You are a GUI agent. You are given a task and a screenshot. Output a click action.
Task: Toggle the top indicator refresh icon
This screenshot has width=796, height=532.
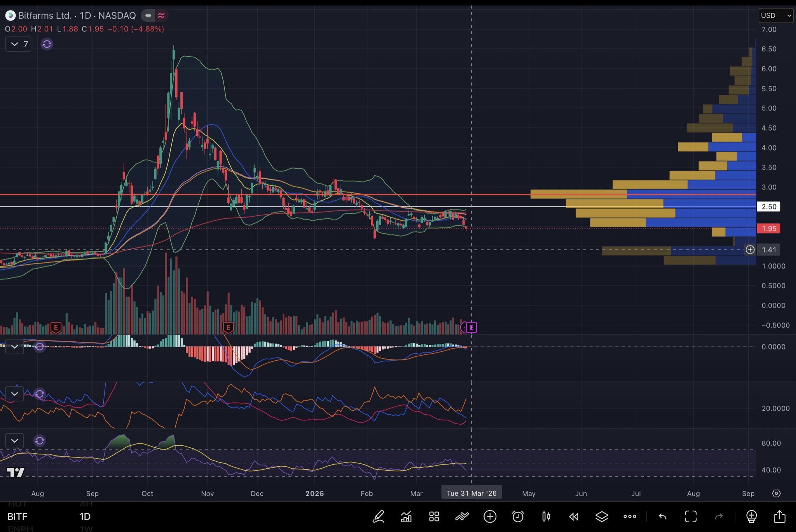tap(47, 44)
